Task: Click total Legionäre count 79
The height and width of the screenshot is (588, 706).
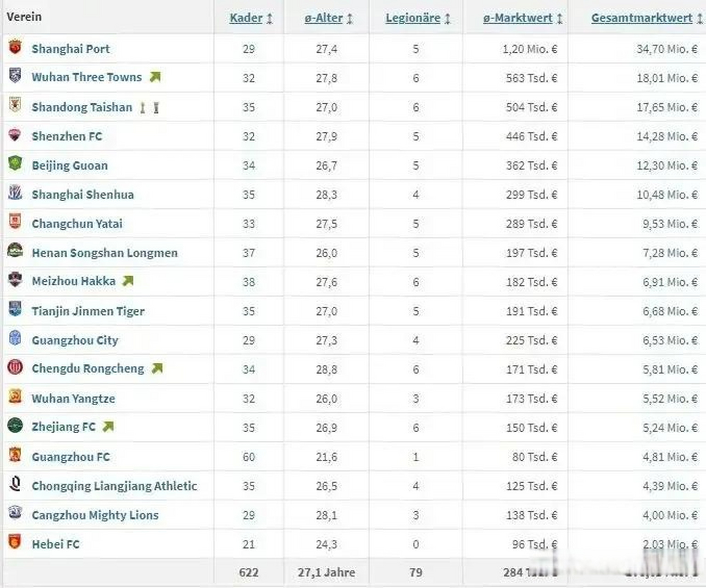Action: (x=416, y=573)
